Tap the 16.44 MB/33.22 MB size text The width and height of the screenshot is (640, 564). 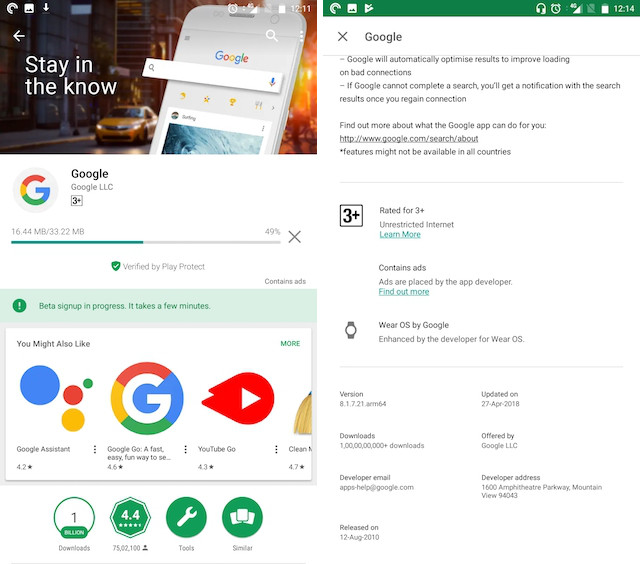coord(48,231)
